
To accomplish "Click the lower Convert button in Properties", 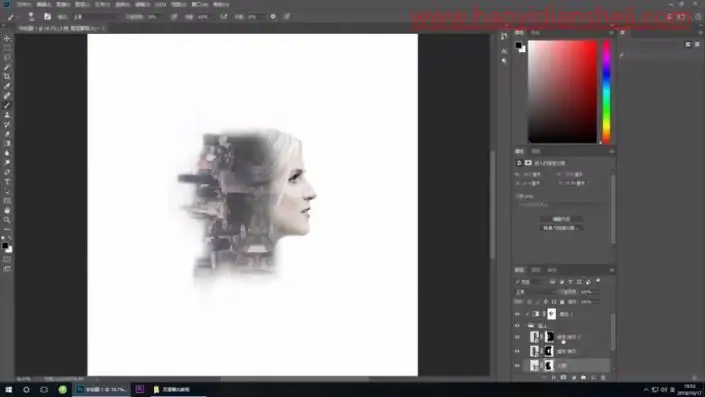I will click(x=561, y=228).
